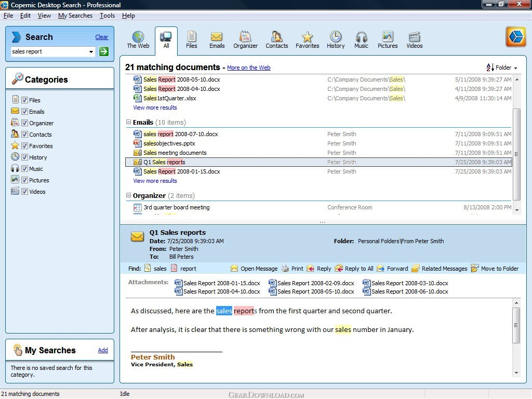This screenshot has width=532, height=399.
Task: Show the History toolbar category
Action: pyautogui.click(x=336, y=40)
